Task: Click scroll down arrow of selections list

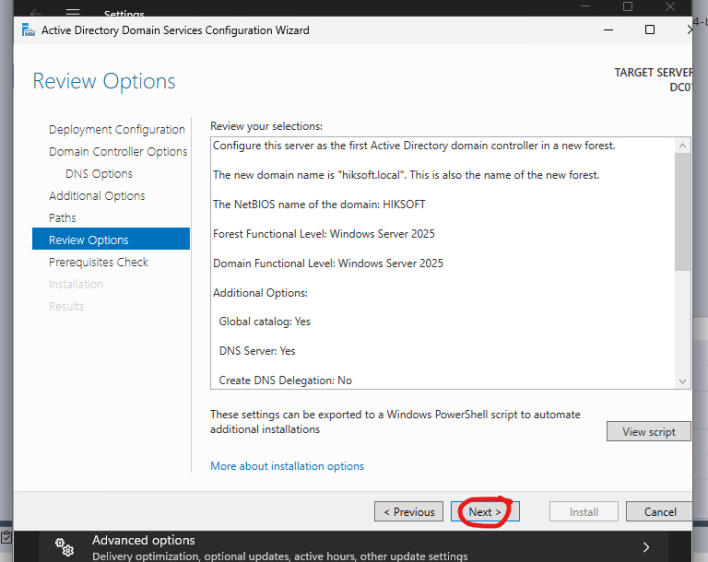Action: pos(682,381)
